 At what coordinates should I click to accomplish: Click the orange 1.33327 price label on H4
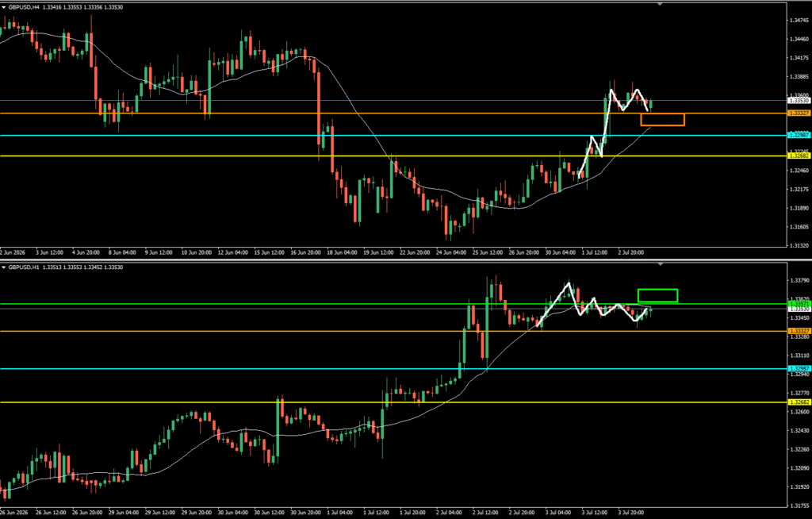[798, 113]
